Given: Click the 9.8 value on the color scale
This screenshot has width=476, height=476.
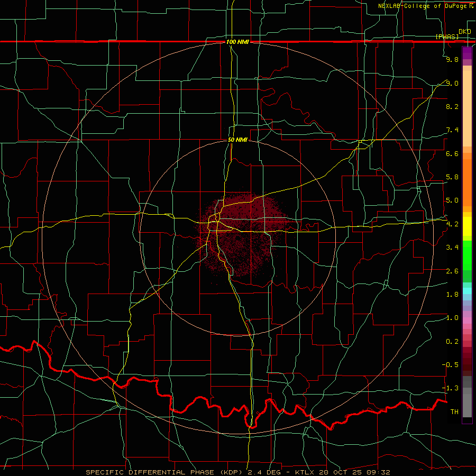Looking at the screenshot, I should click(x=452, y=59).
